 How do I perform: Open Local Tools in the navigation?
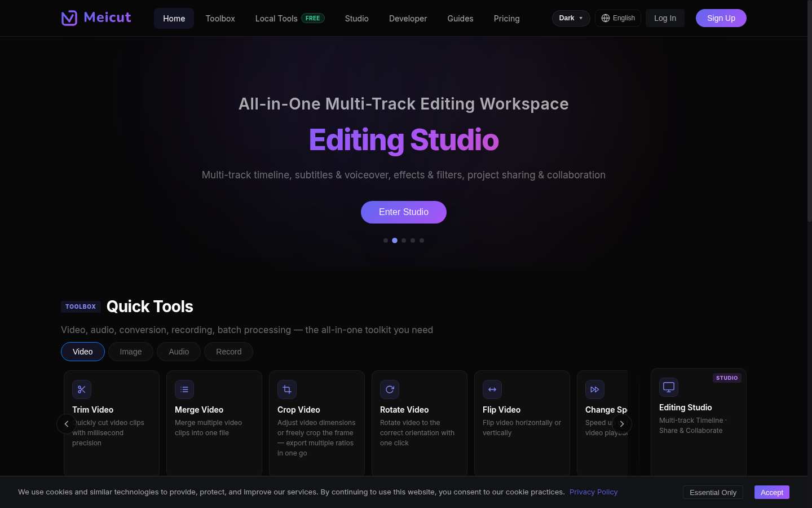tap(290, 18)
